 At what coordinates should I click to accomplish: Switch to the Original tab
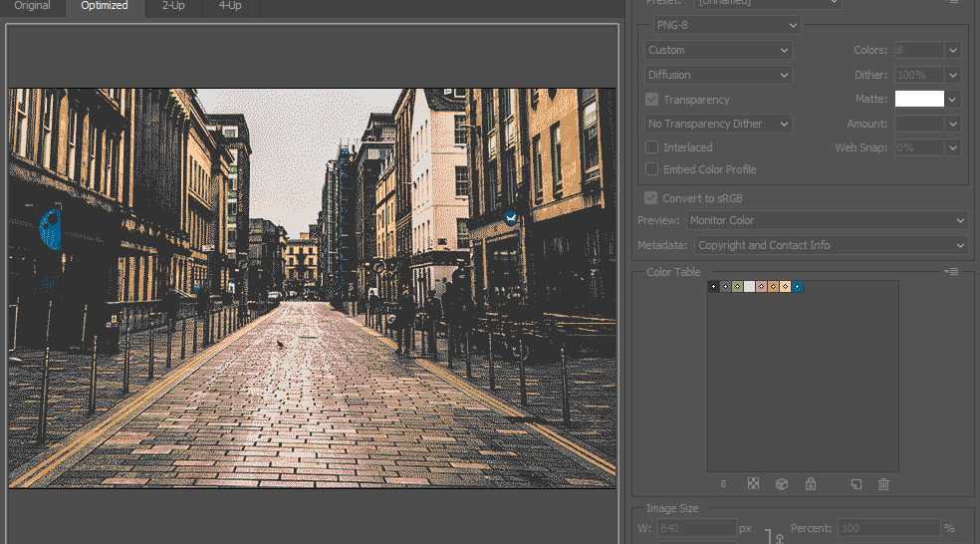pos(32,6)
